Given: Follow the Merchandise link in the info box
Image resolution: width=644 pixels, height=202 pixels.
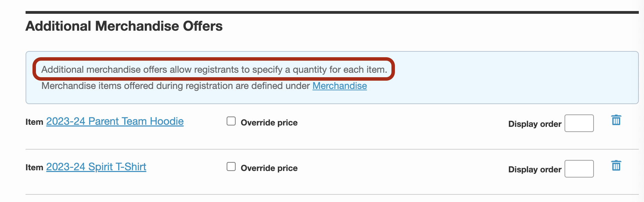Looking at the screenshot, I should pyautogui.click(x=340, y=86).
